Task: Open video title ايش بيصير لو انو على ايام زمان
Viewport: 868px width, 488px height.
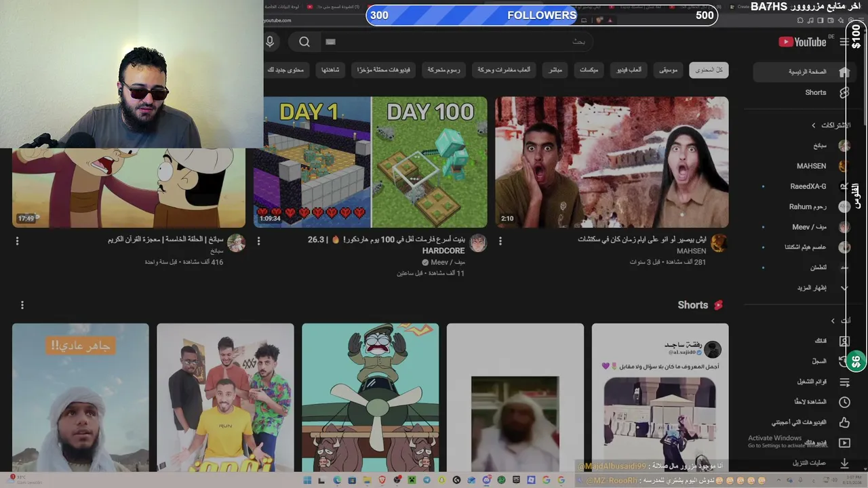Action: pos(642,239)
